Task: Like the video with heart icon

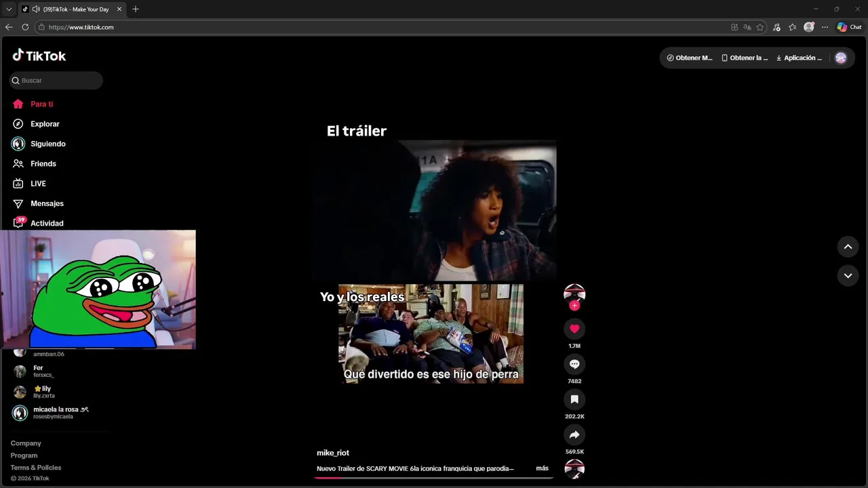Action: click(574, 329)
